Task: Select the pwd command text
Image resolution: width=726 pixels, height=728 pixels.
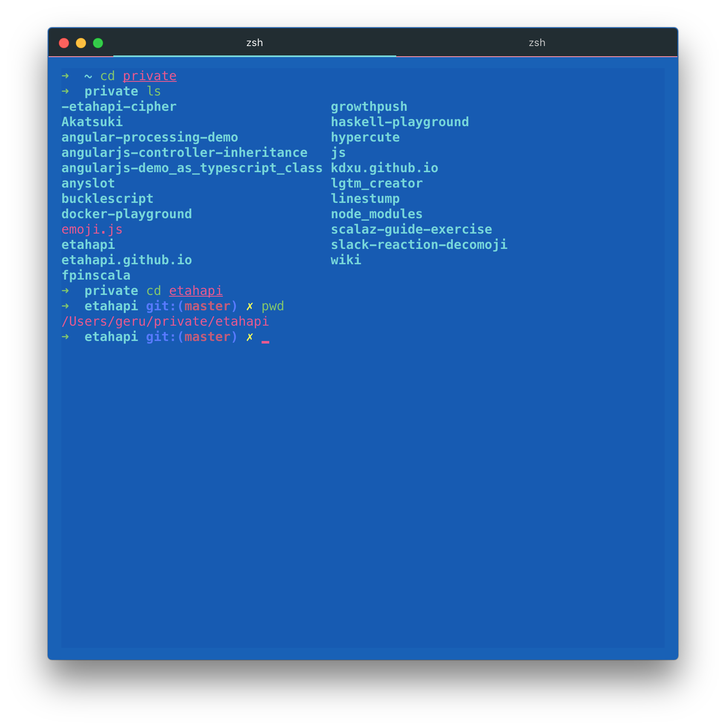Action: [273, 306]
